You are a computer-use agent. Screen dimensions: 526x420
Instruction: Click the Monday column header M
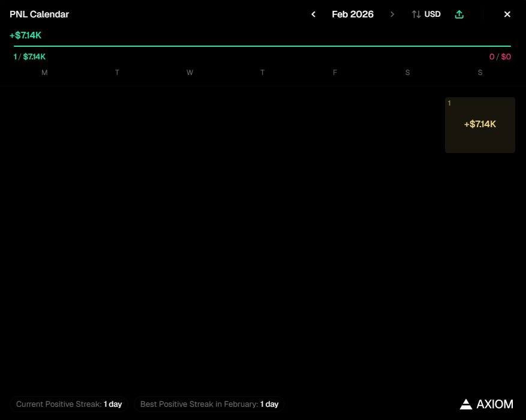pos(44,73)
